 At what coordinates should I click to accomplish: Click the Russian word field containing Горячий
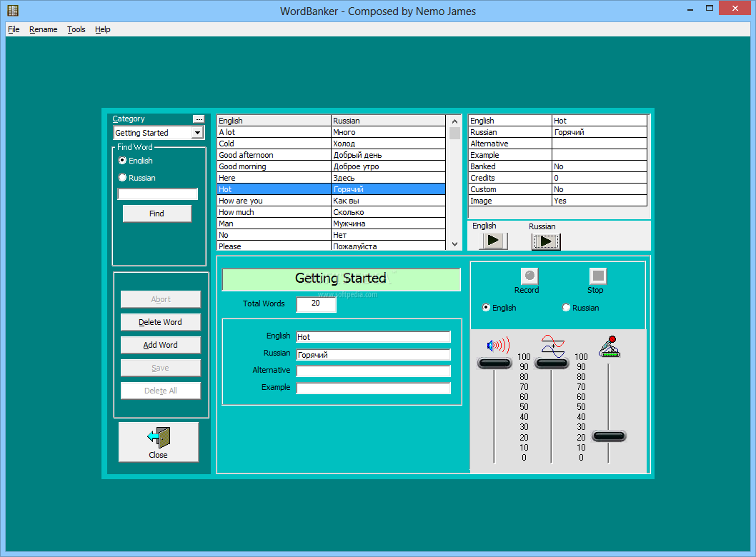click(373, 355)
